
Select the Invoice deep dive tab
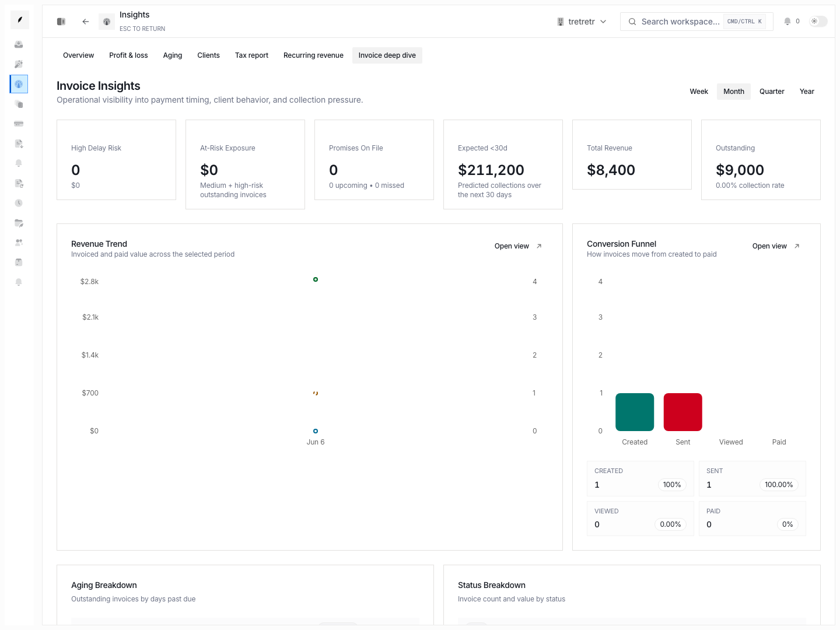click(x=387, y=55)
